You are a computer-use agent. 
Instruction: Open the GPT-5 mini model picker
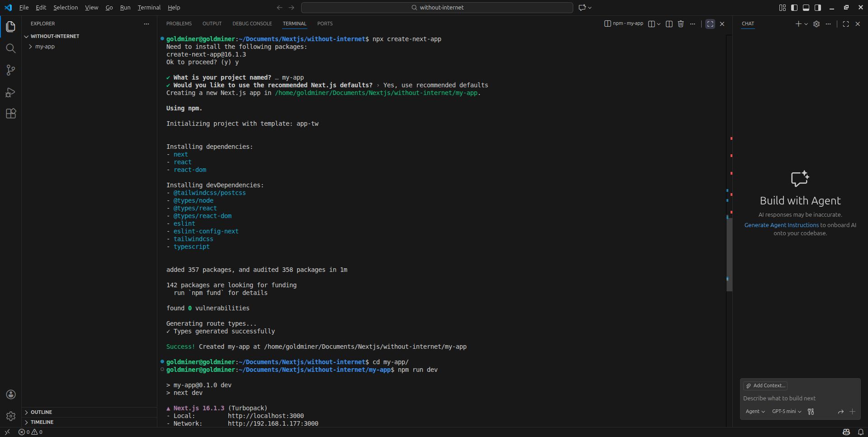point(787,412)
